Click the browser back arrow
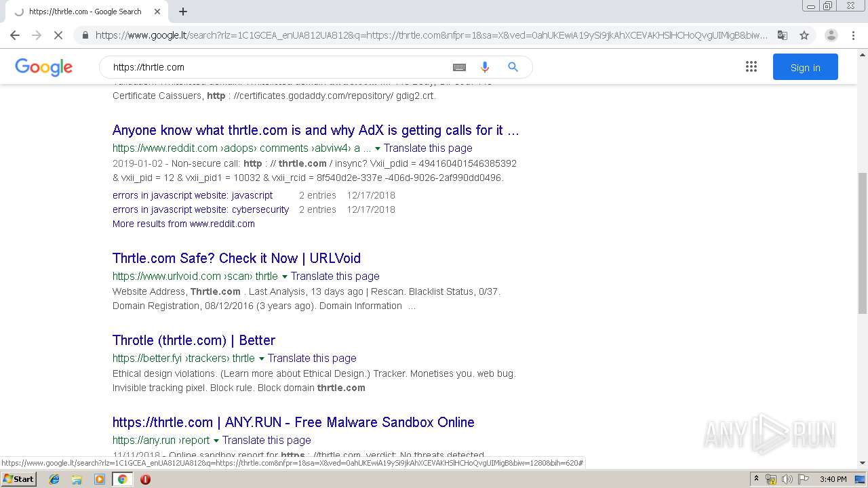 click(x=15, y=35)
